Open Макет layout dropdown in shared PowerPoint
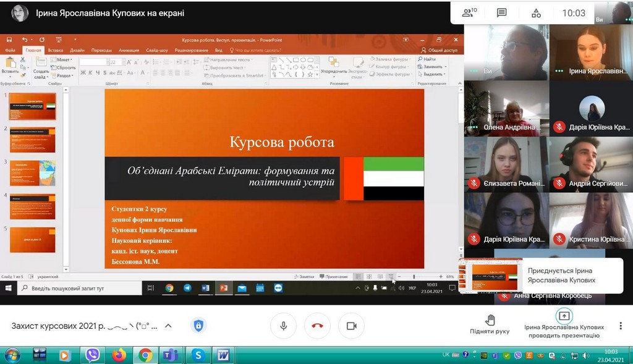Screen dimensions: 633x364 click(x=63, y=60)
